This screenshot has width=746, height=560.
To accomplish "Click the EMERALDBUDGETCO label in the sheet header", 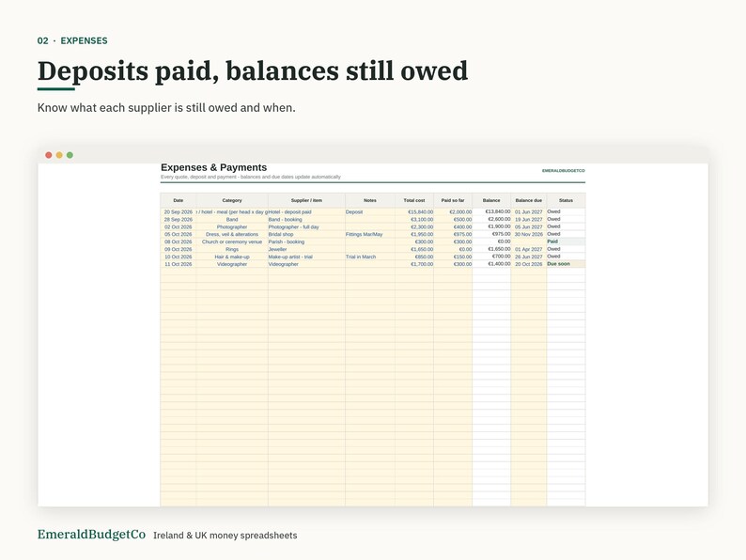I will point(564,170).
